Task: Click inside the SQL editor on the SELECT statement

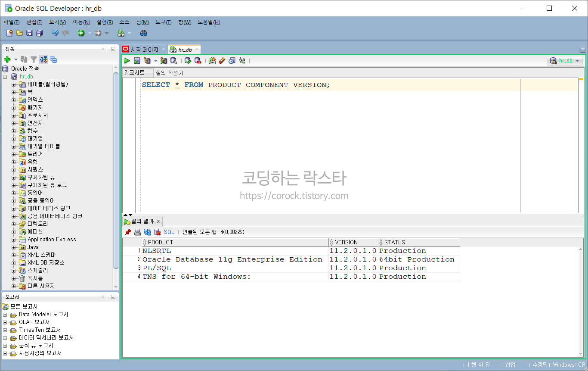Action: point(236,85)
